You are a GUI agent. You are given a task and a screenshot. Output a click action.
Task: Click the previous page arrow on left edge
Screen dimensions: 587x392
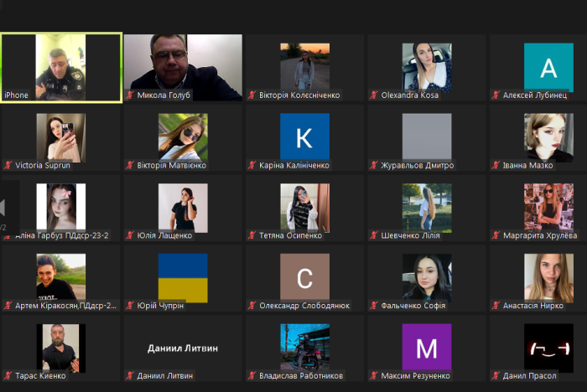[x=4, y=207]
